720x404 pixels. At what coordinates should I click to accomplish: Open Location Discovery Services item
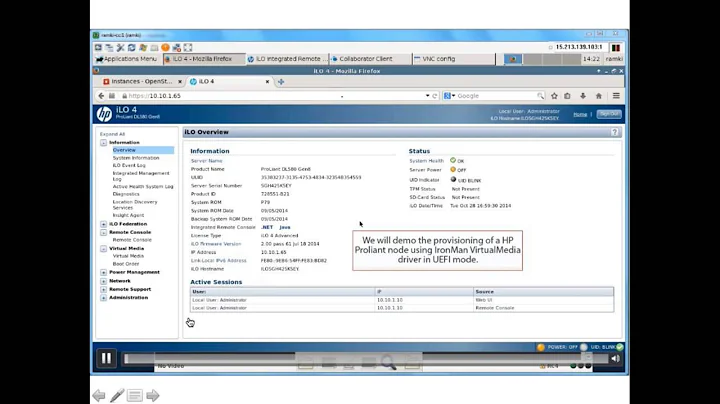tap(135, 205)
